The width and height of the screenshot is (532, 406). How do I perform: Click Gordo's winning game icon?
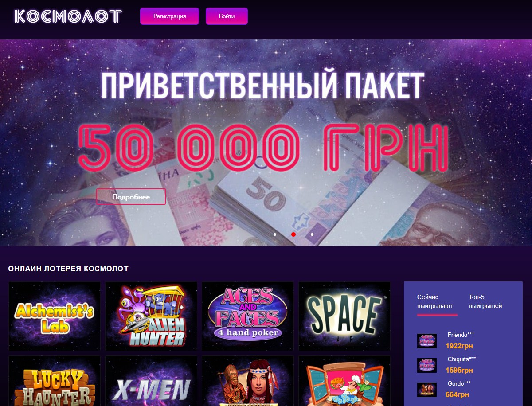click(x=427, y=390)
